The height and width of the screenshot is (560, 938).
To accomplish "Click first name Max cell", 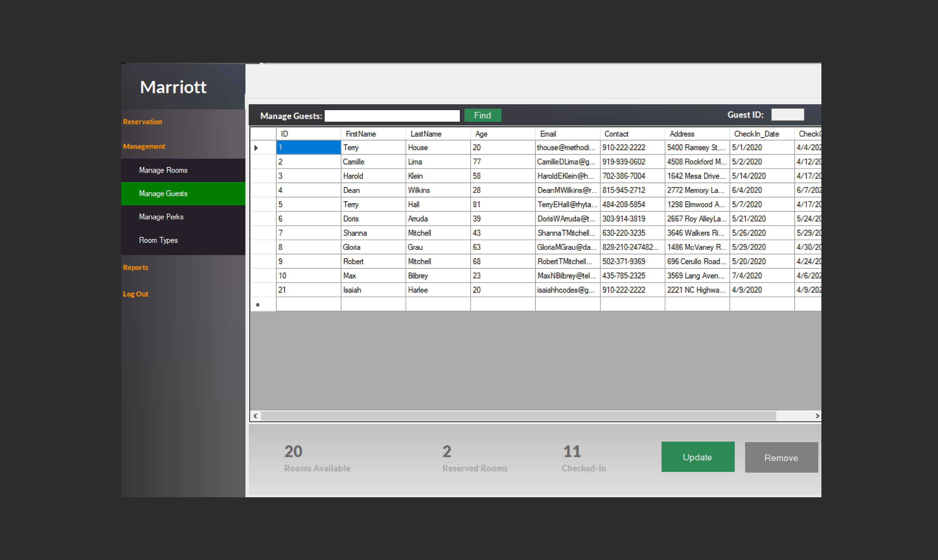I will tap(373, 276).
